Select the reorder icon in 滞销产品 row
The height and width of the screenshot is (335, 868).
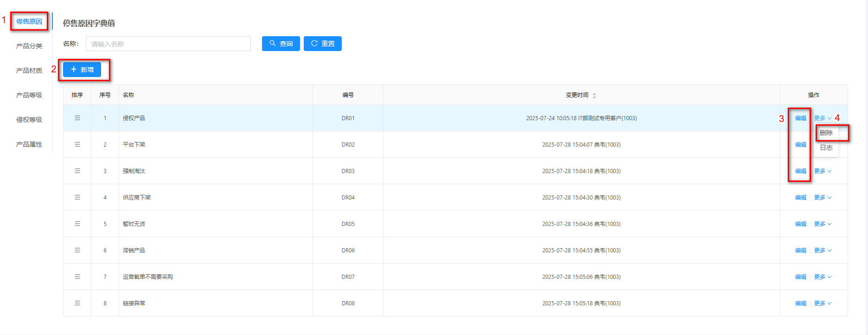pyautogui.click(x=77, y=250)
